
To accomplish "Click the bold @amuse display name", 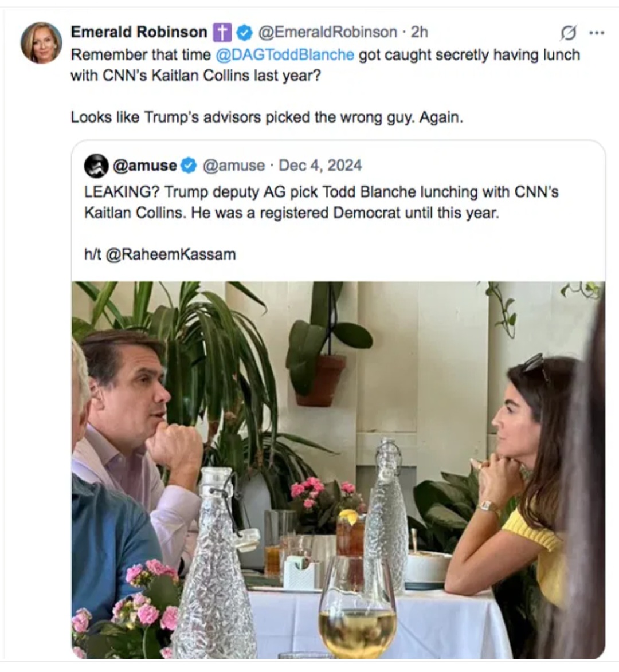I will click(x=145, y=166).
